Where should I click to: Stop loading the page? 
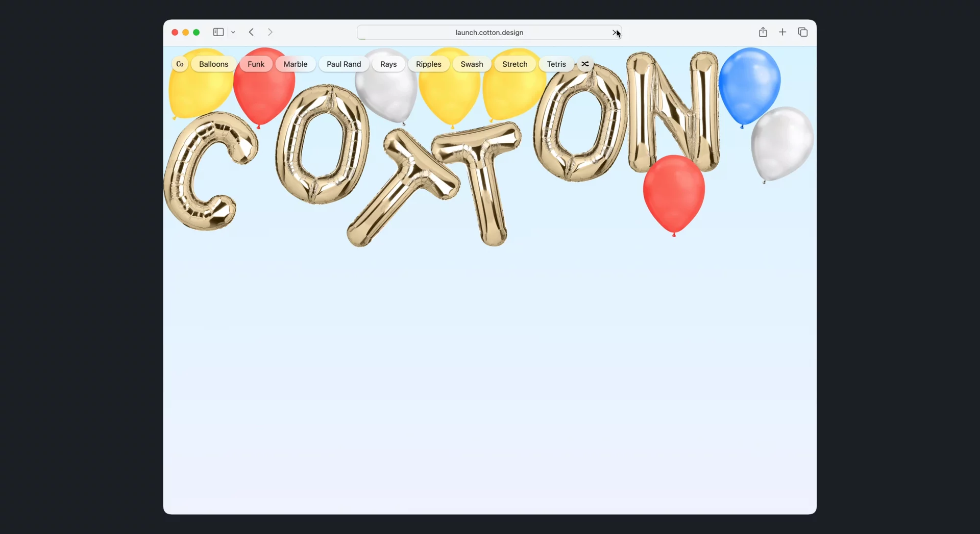(x=615, y=33)
